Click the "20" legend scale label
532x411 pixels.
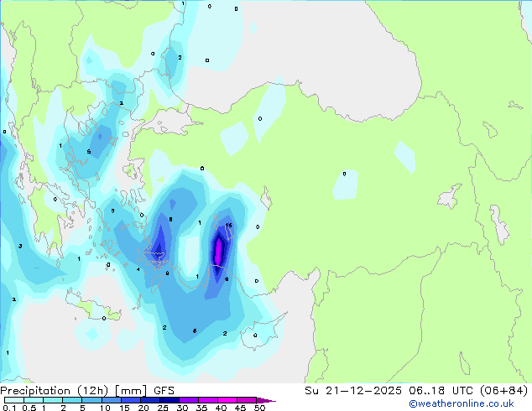pyautogui.click(x=143, y=408)
